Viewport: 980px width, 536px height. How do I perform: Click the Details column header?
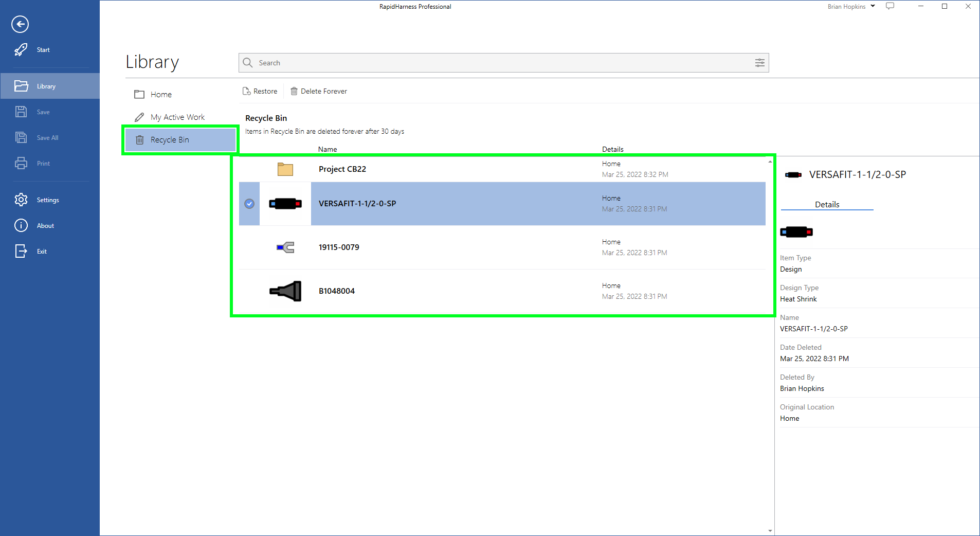click(x=613, y=149)
